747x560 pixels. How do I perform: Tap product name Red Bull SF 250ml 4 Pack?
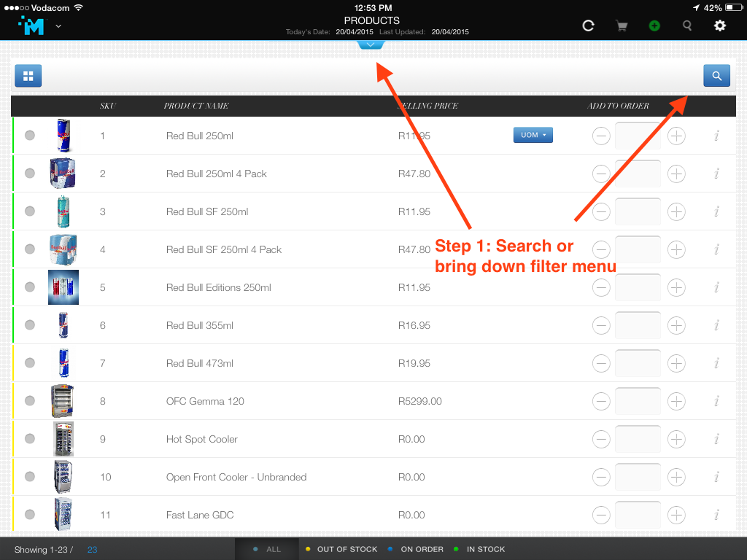(224, 249)
